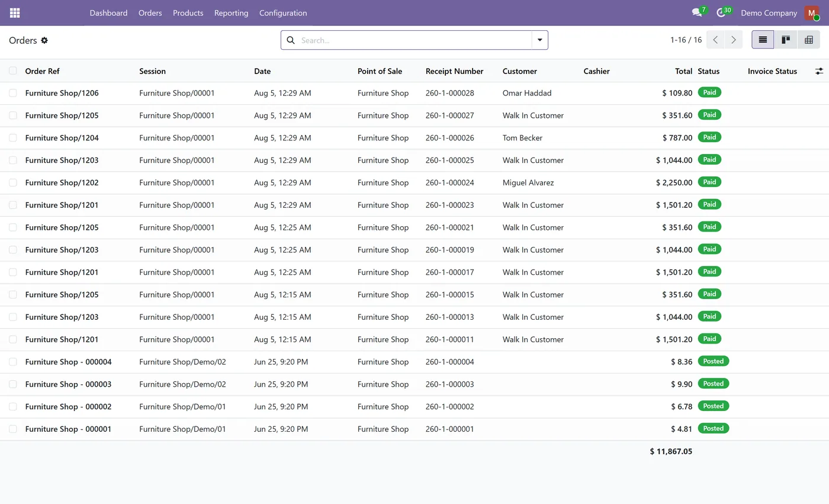Screen dimensions: 829x504
Task: Check the Furniture Shop/1202 row checkbox
Action: click(13, 182)
